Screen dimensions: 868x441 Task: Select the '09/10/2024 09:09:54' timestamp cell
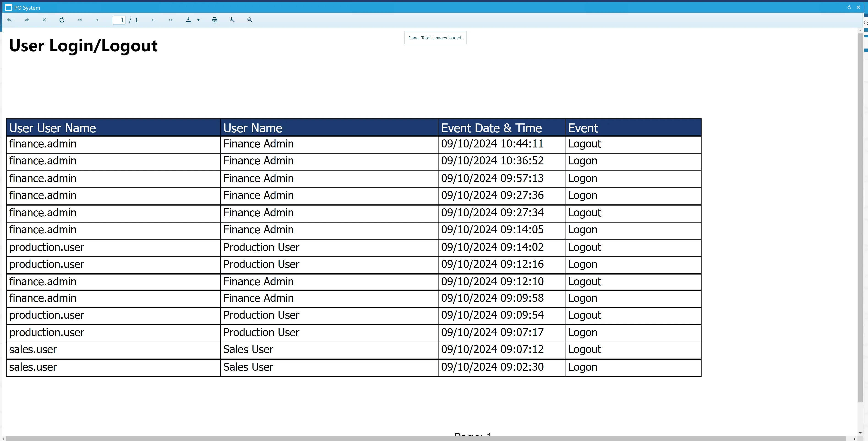[x=501, y=316]
